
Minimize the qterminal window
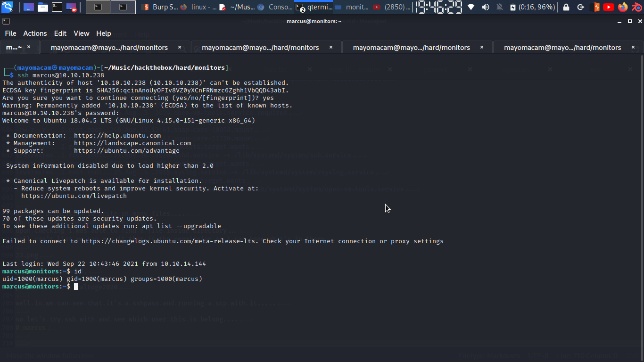point(619,21)
